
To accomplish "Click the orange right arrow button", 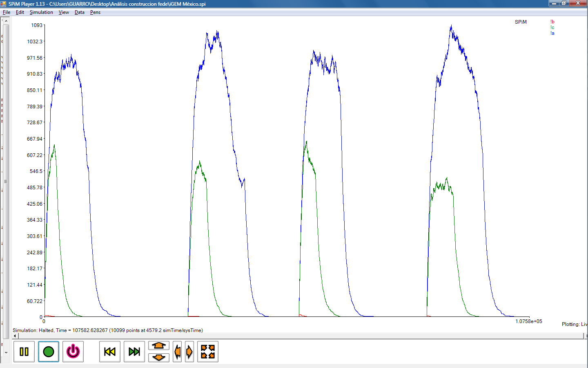I will (x=189, y=352).
